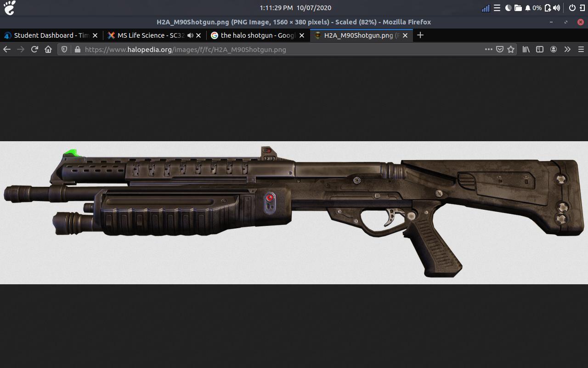
Task: Toggle the night mode moon icon
Action: [508, 8]
